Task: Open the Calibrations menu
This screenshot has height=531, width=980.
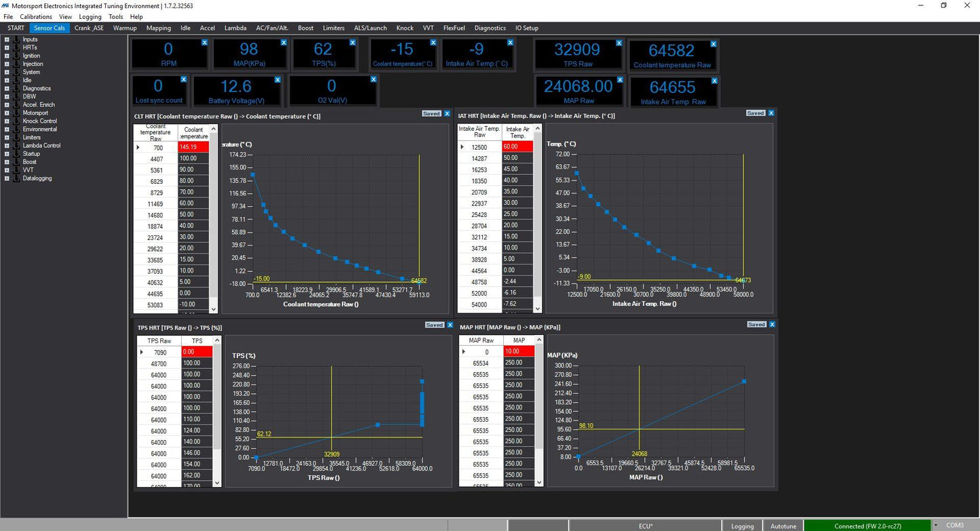Action: click(36, 16)
